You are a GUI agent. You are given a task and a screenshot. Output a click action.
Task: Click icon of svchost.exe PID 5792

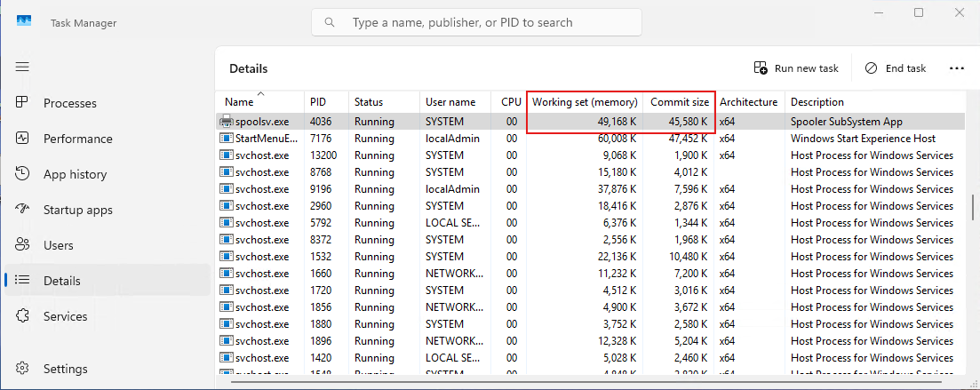coord(227,223)
